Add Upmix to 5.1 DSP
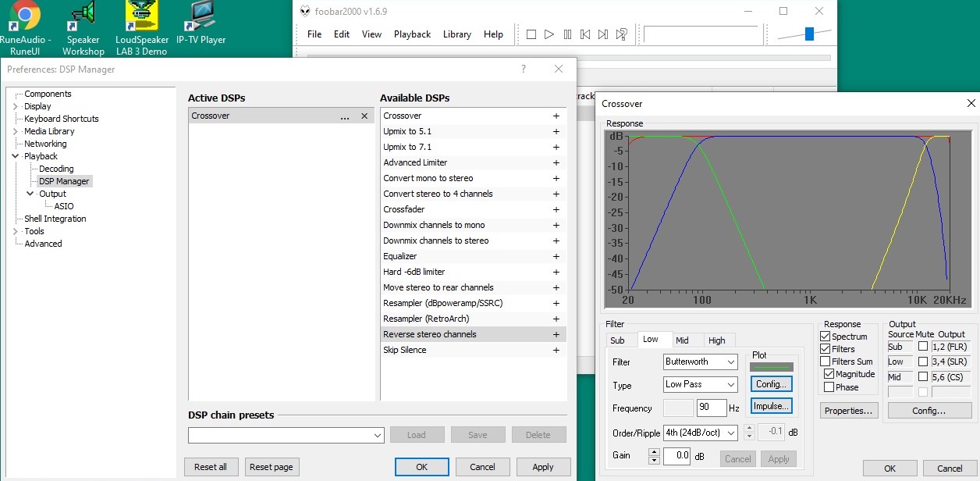The height and width of the screenshot is (481, 980). pyautogui.click(x=556, y=131)
